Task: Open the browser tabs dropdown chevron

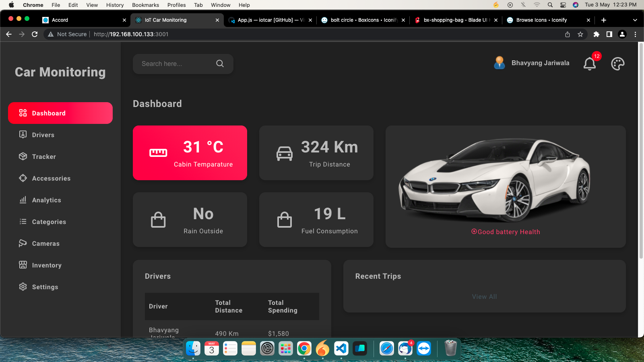Action: point(635,20)
